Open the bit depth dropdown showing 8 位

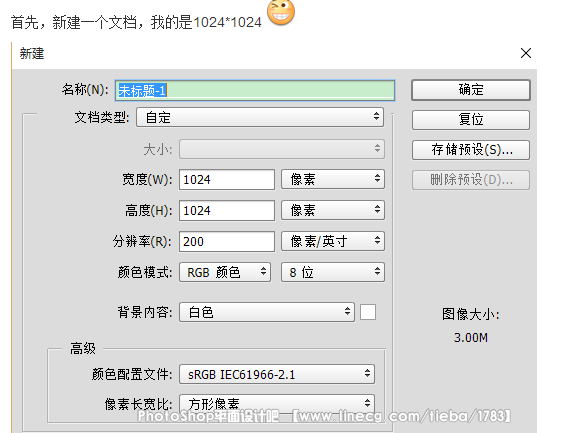(333, 272)
